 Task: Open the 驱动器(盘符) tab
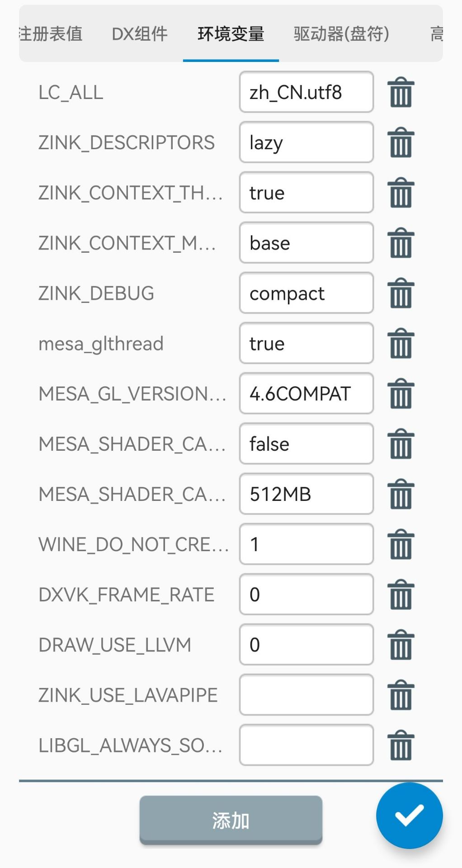coord(341,34)
